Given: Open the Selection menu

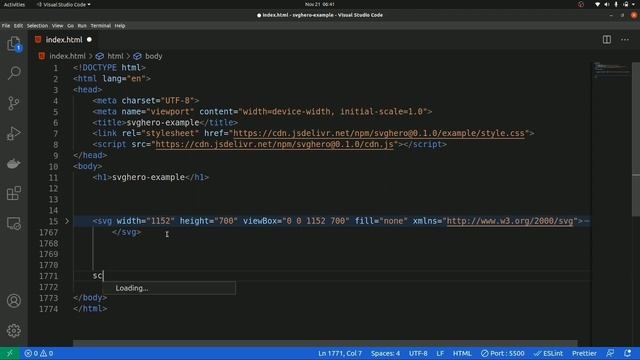Looking at the screenshot, I should tap(37, 26).
